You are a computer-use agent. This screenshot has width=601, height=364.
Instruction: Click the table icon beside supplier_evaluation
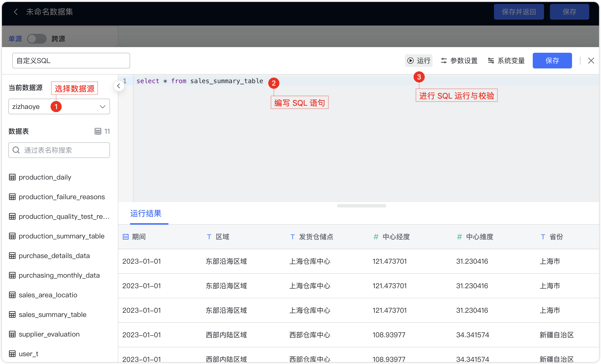[12, 334]
